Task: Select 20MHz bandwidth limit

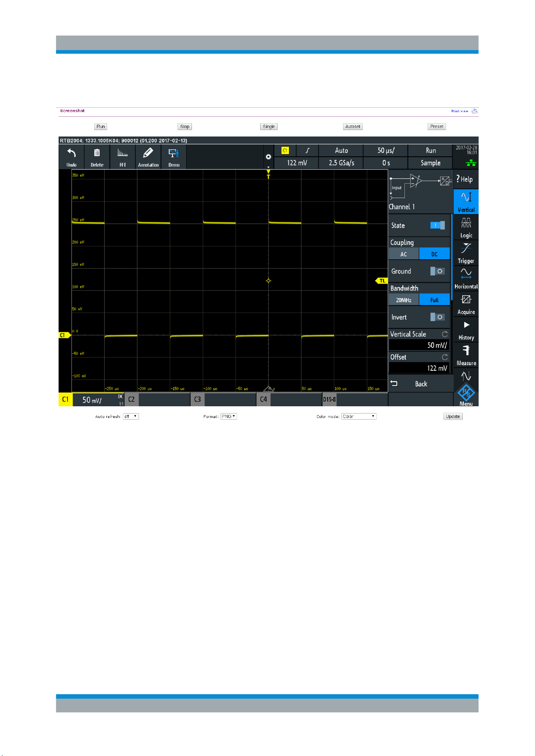Action: click(x=404, y=300)
